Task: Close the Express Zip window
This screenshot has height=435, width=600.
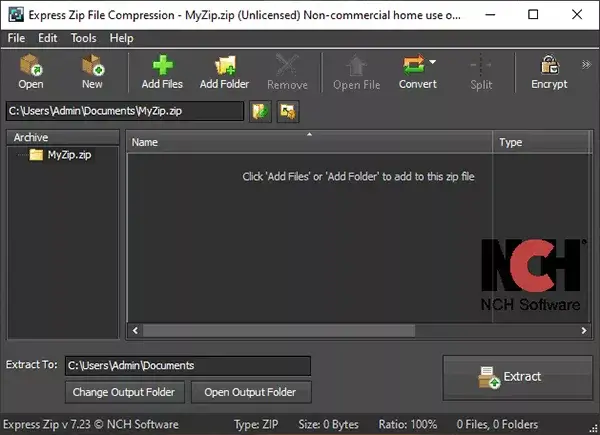Action: click(x=577, y=15)
